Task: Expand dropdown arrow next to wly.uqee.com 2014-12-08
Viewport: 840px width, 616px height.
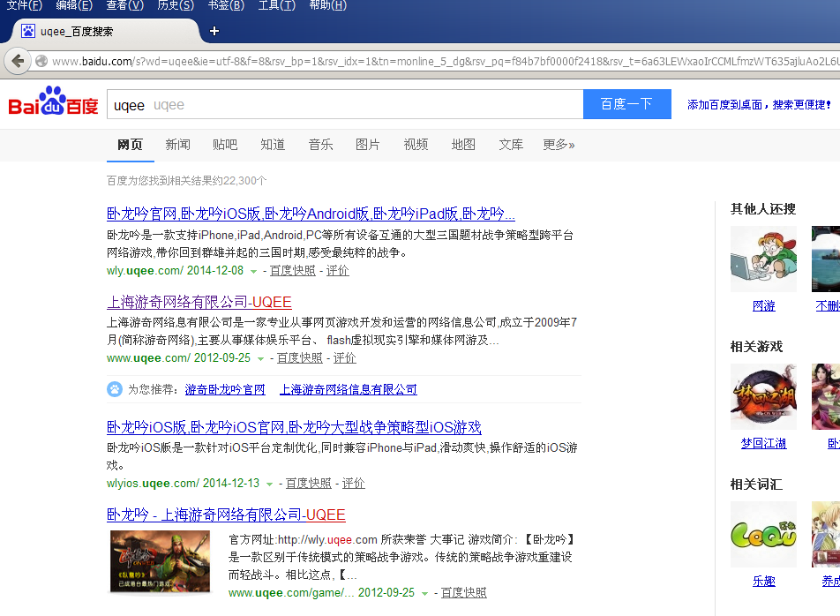Action: click(254, 272)
